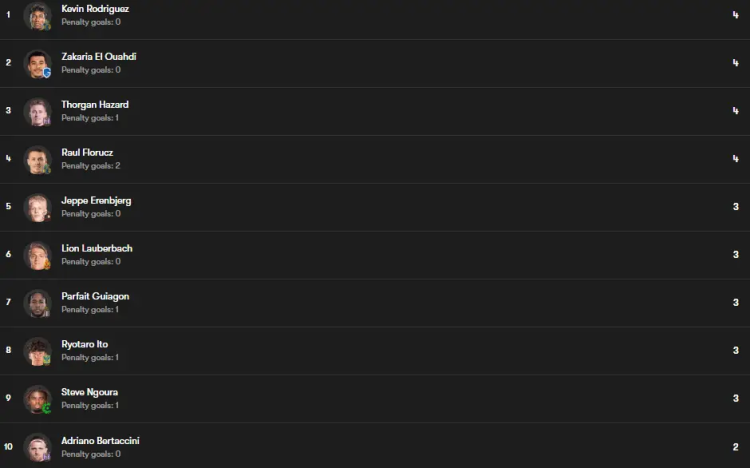Click Lion Lauerbach's avatar picture
Screen dimensions: 750x468
click(x=37, y=255)
